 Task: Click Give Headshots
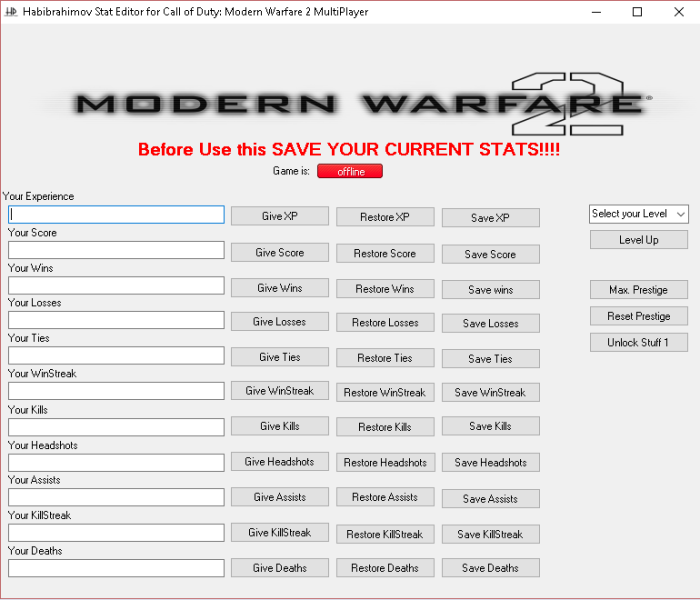pyautogui.click(x=280, y=462)
